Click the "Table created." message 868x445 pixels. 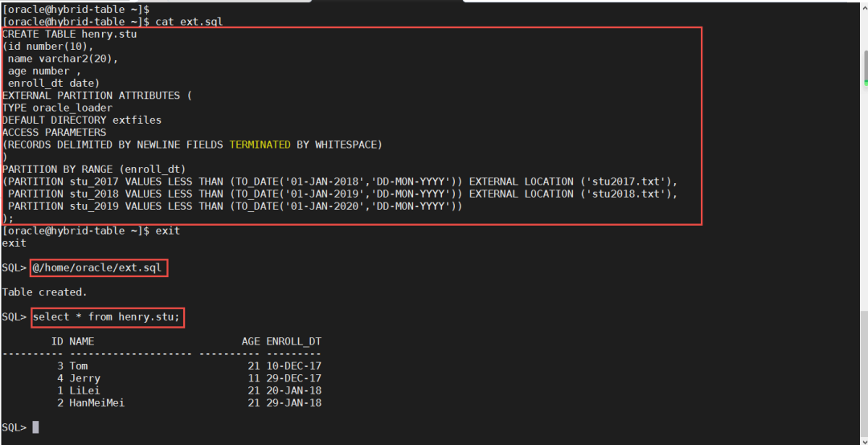tap(44, 292)
